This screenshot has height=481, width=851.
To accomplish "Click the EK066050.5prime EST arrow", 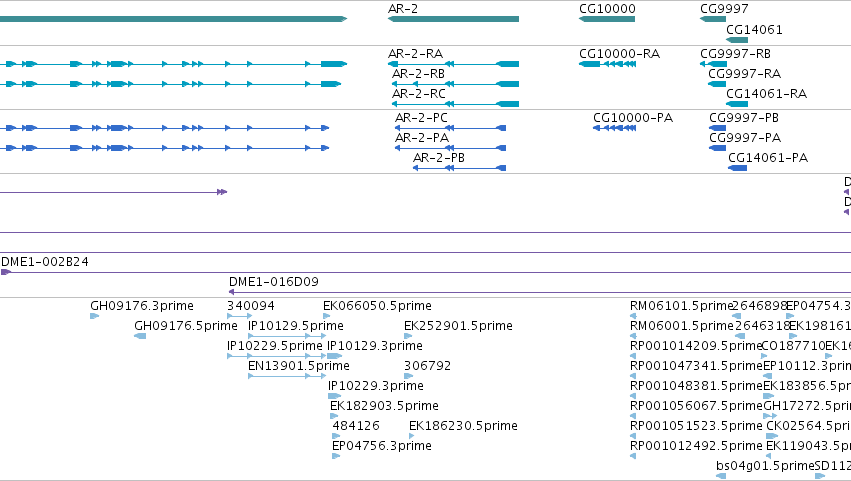I will (x=326, y=316).
